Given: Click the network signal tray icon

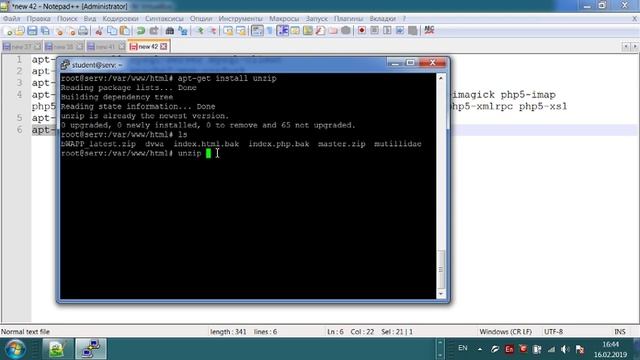Looking at the screenshot, I should click(551, 349).
